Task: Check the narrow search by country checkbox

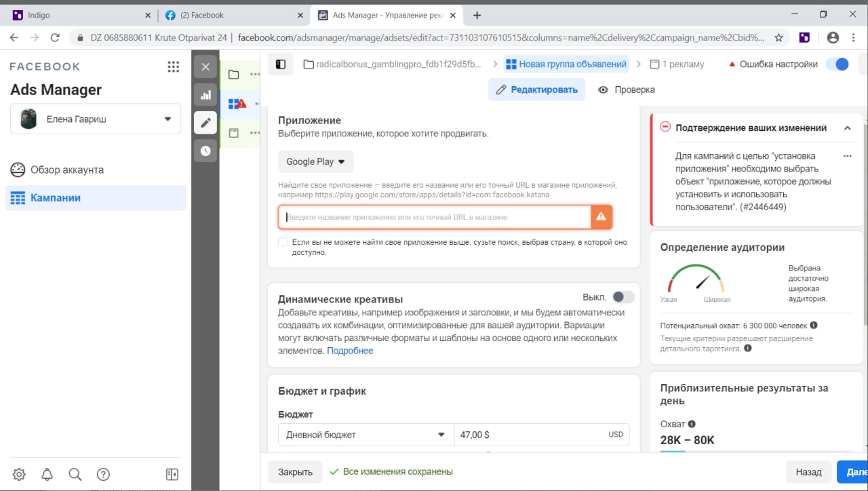Action: point(283,242)
